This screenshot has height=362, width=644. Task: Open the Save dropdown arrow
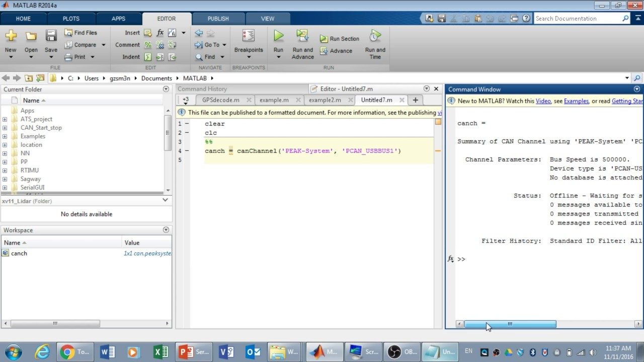pyautogui.click(x=51, y=57)
